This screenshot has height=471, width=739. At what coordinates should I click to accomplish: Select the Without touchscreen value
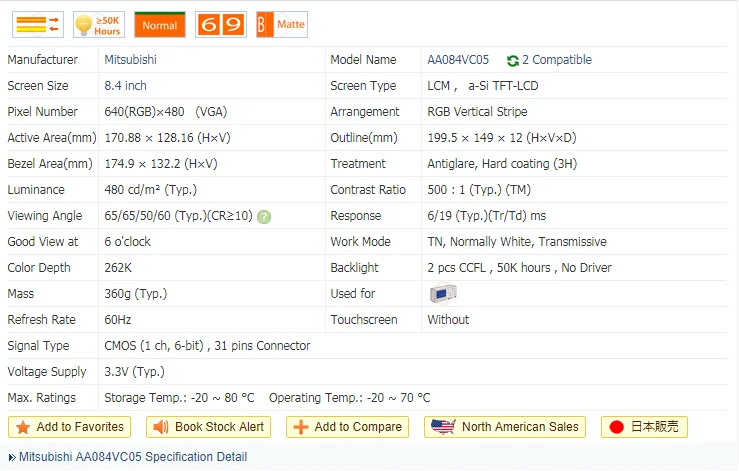448,320
